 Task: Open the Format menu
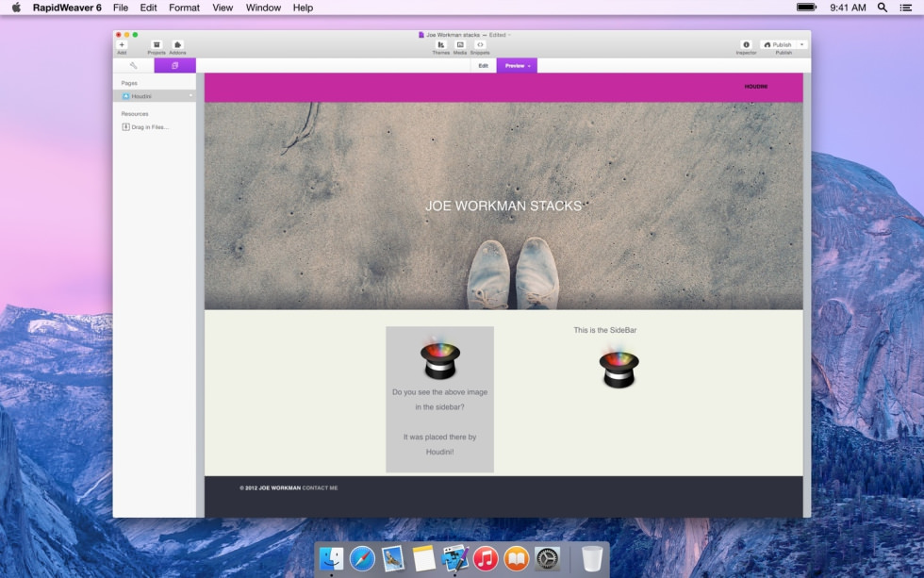pyautogui.click(x=185, y=8)
